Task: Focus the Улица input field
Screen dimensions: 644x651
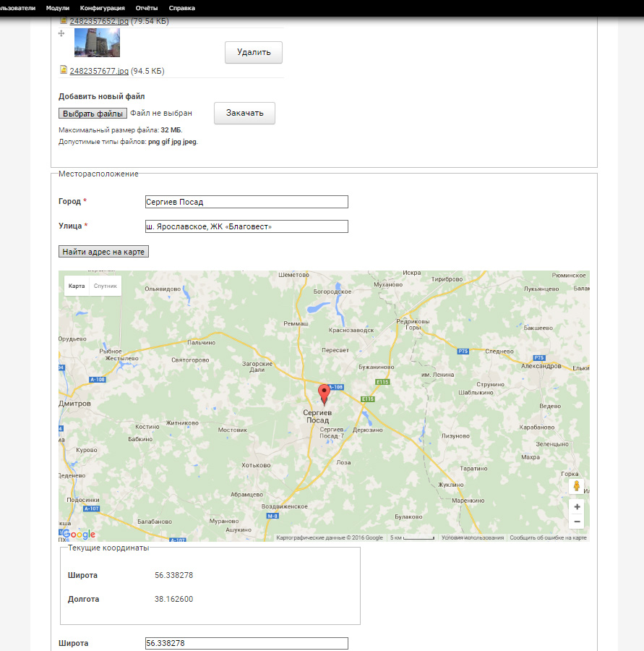Action: pos(246,226)
